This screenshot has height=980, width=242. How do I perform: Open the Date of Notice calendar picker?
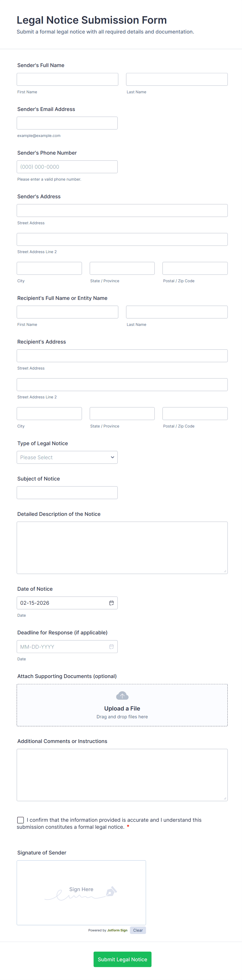click(111, 603)
